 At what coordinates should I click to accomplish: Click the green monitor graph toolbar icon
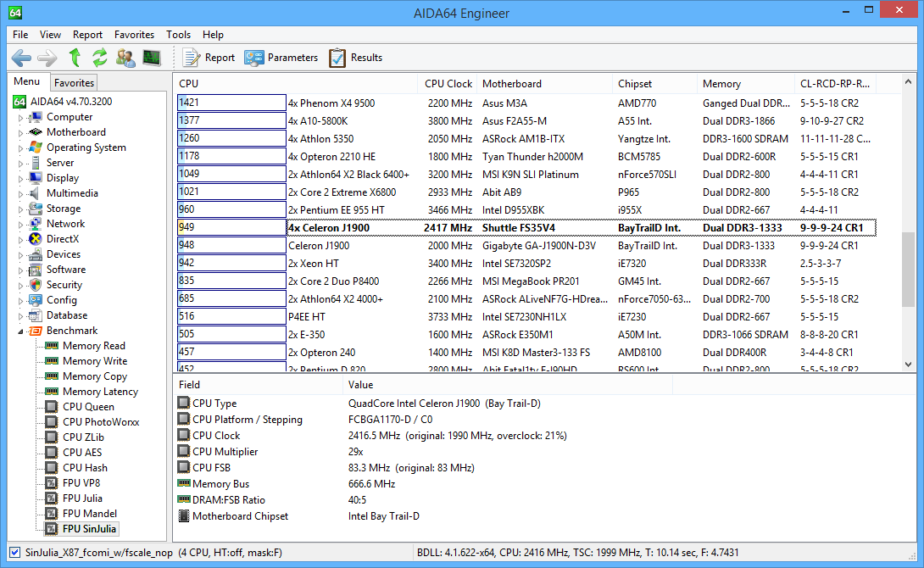point(152,57)
